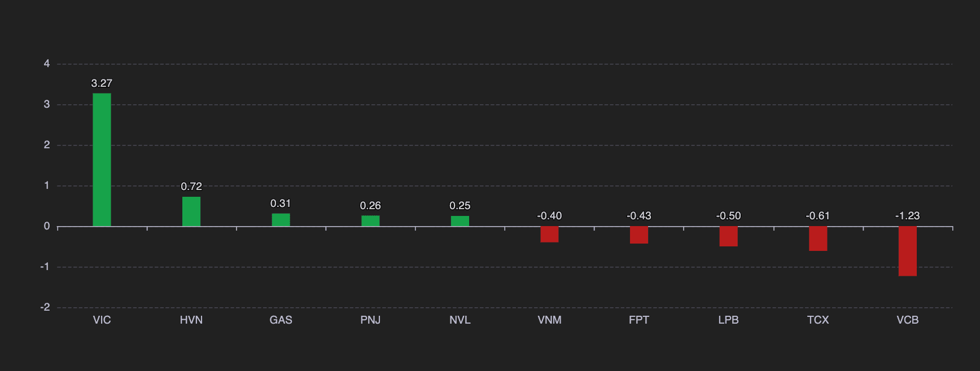Screen dimensions: 980x371
Task: Click the red LPB bar
Action: click(x=728, y=236)
